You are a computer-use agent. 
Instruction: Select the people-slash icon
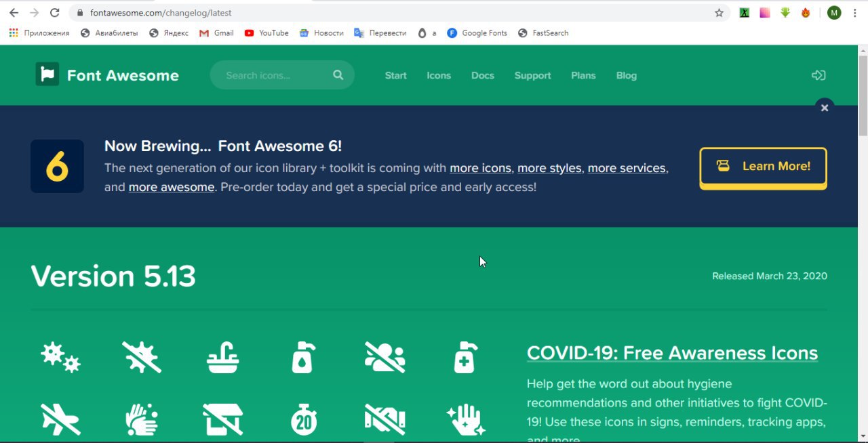pyautogui.click(x=384, y=357)
